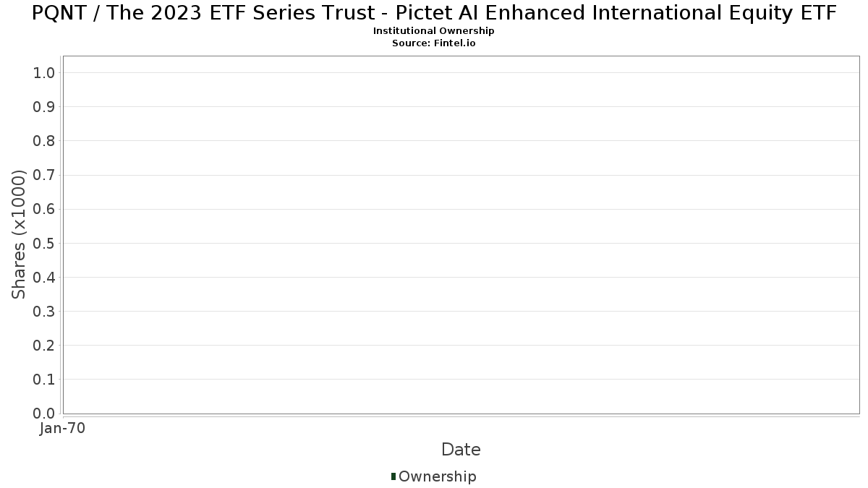Select the 0.0 y-axis tick label
This screenshot has width=868, height=488.
coord(44,414)
